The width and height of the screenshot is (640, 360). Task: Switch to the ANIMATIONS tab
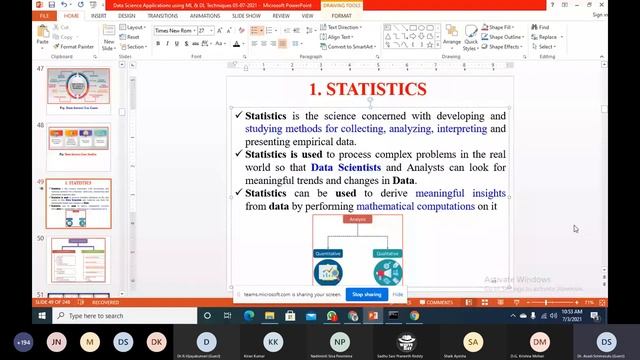click(205, 16)
